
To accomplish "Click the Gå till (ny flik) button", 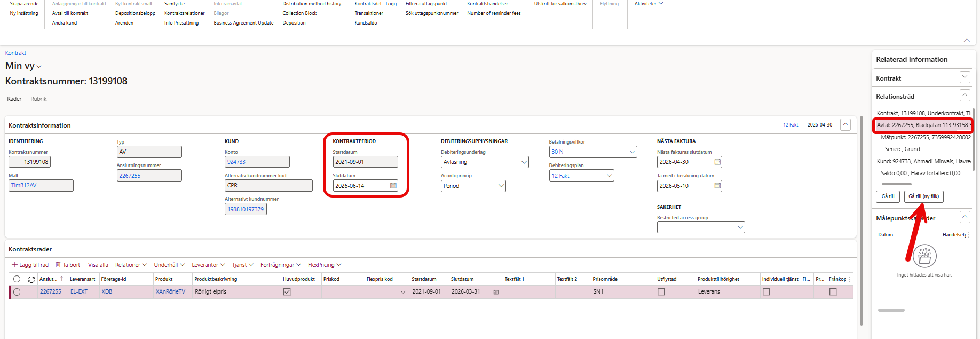I will pyautogui.click(x=924, y=196).
